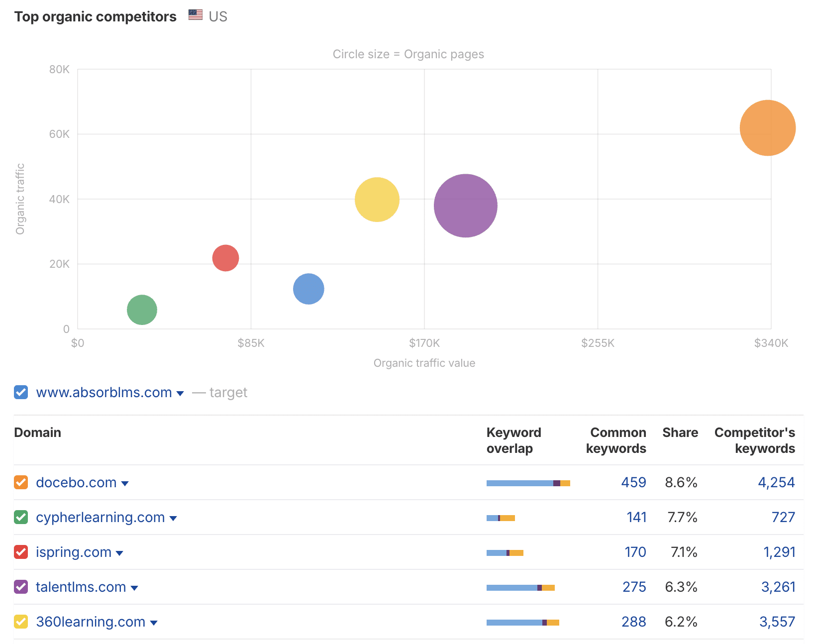Open the cypherlearning.com domain link
The height and width of the screenshot is (644, 813).
[x=100, y=517]
